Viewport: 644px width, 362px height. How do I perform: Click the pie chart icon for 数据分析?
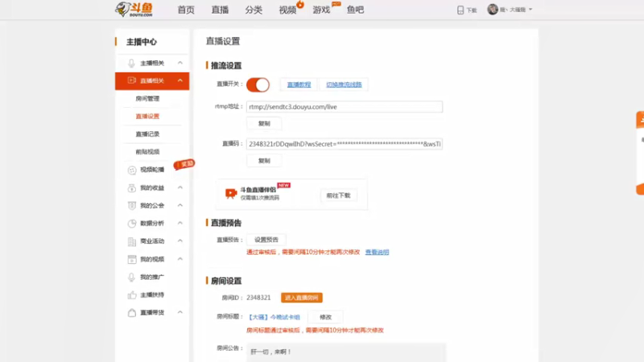click(132, 224)
